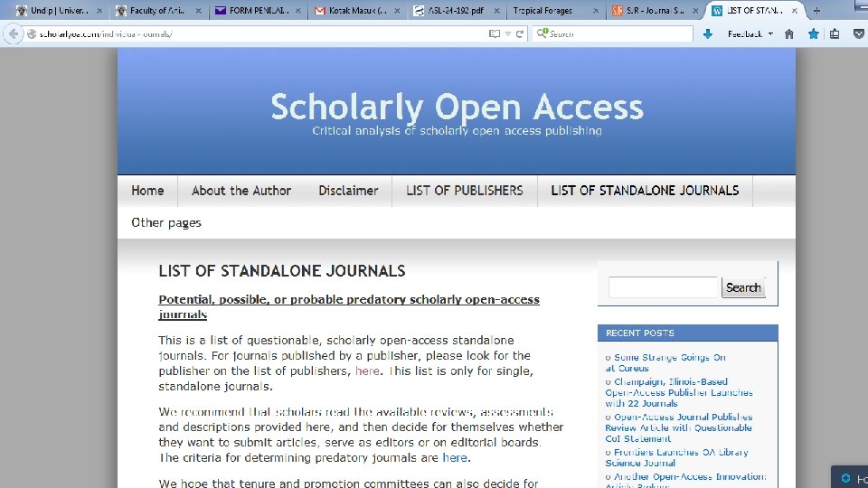Click the search engine magnifier icon
The width and height of the screenshot is (868, 488).
(x=542, y=33)
